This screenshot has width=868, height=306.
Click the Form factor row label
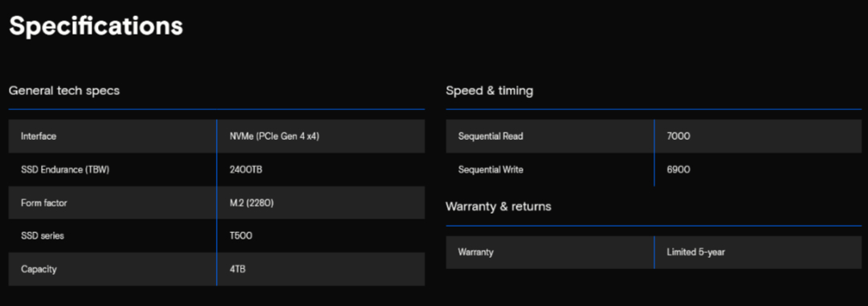(43, 202)
